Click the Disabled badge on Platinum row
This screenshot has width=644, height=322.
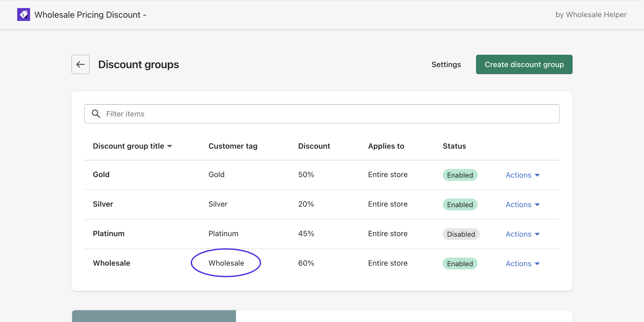pyautogui.click(x=461, y=234)
